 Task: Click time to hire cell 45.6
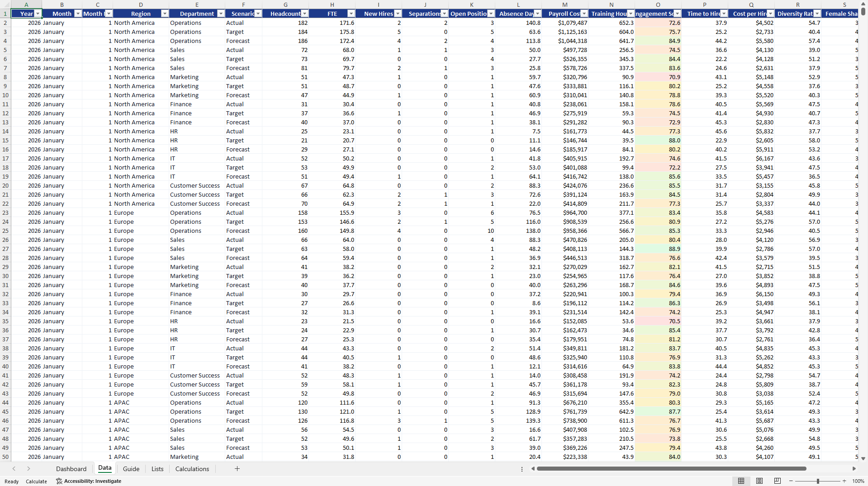coord(705,131)
